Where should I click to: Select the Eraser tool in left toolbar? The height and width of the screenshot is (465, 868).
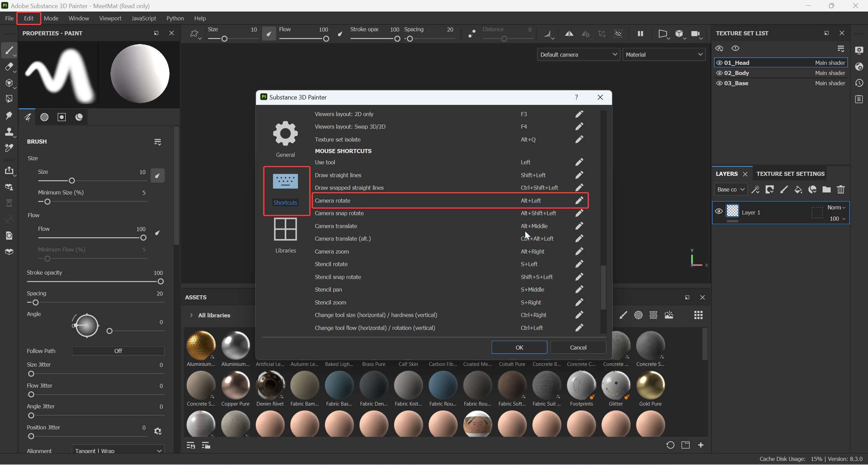(x=9, y=67)
